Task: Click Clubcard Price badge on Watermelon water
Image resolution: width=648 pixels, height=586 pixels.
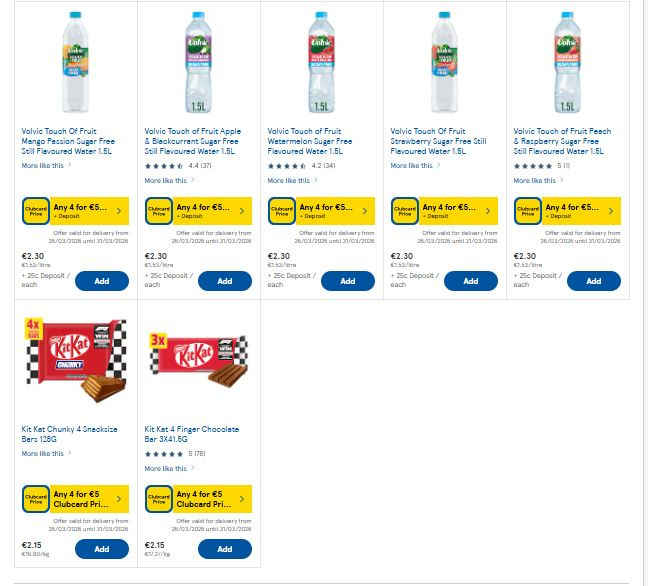Action: (282, 211)
